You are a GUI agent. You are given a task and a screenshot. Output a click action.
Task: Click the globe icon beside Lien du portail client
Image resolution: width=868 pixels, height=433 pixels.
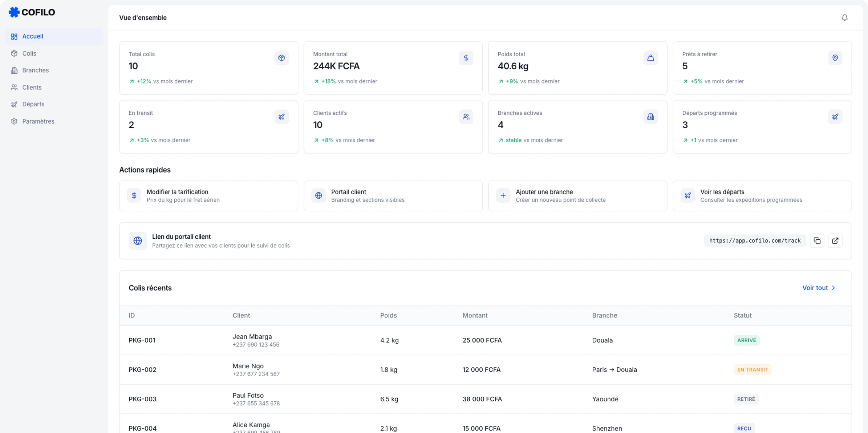click(x=138, y=240)
